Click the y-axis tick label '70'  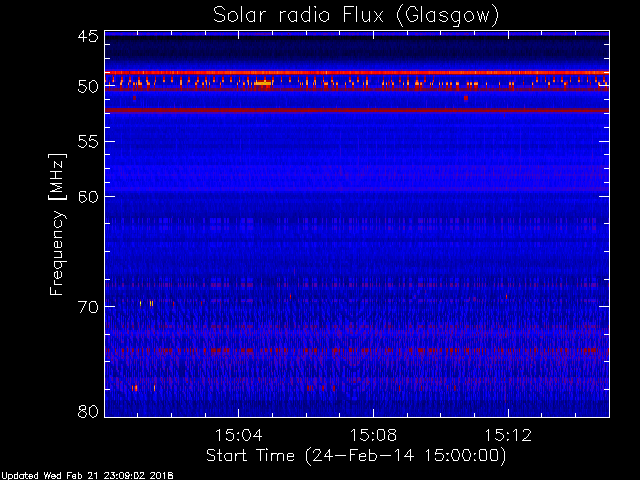click(88, 307)
